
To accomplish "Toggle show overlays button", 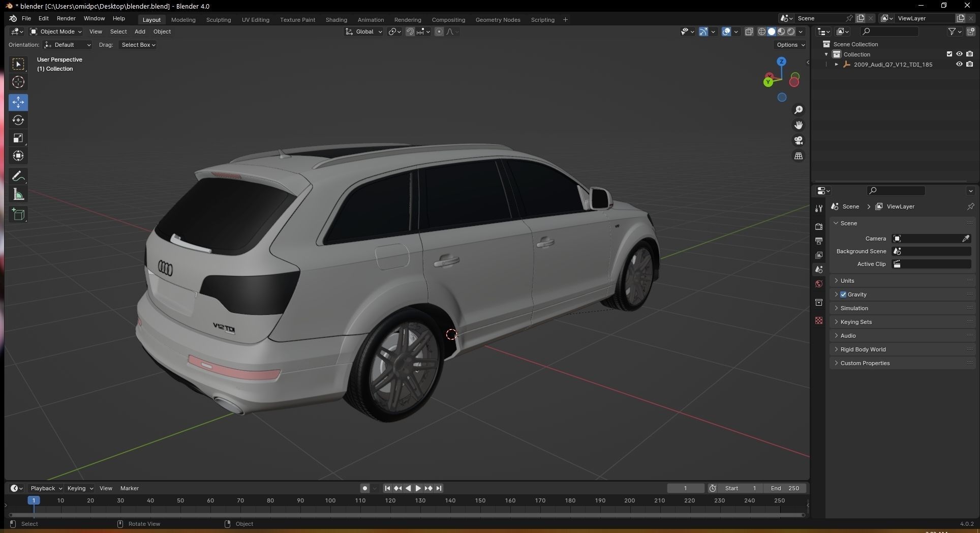I will click(x=726, y=32).
